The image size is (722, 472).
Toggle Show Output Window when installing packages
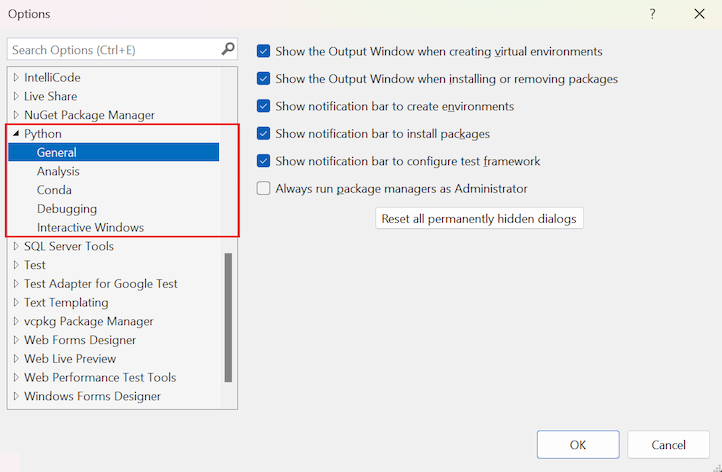pyautogui.click(x=263, y=79)
